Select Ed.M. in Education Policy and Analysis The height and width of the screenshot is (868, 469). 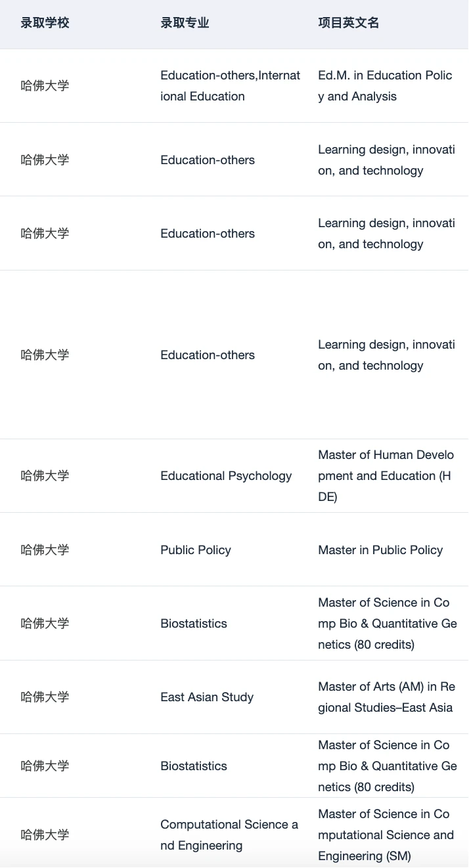point(385,86)
